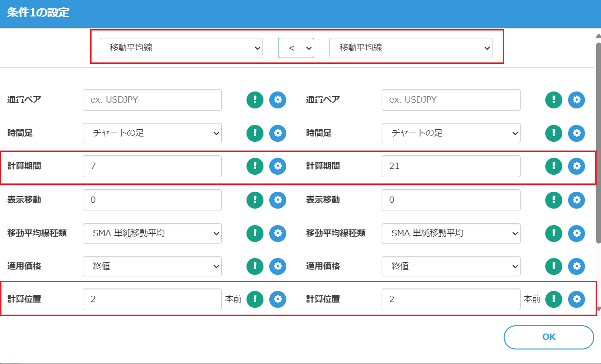Open gear settings for right 計算位置 row

pyautogui.click(x=576, y=299)
